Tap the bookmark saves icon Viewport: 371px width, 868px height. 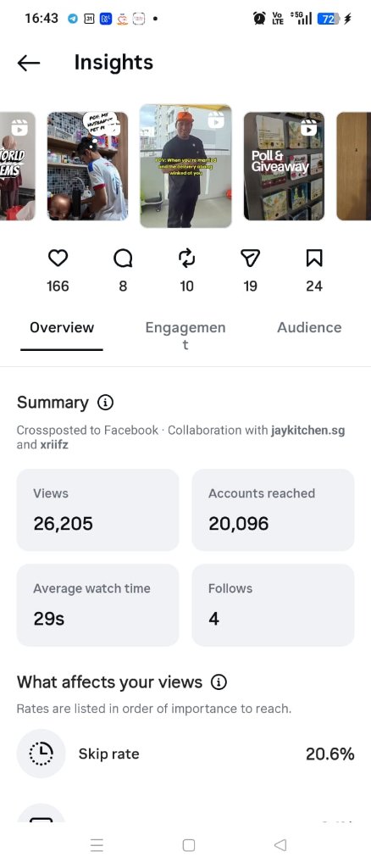[x=314, y=258]
